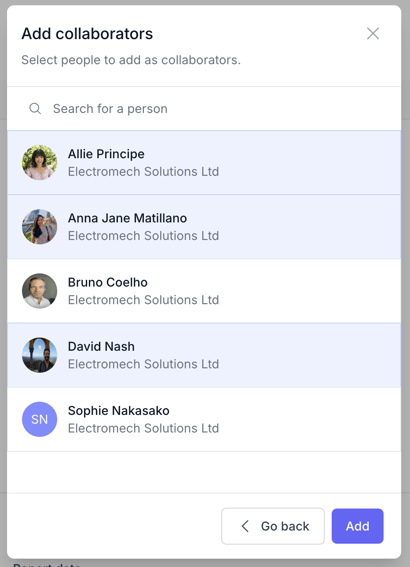Screen dimensions: 410x567
Task: Click the Add collaborators heading
Action: pos(87,34)
